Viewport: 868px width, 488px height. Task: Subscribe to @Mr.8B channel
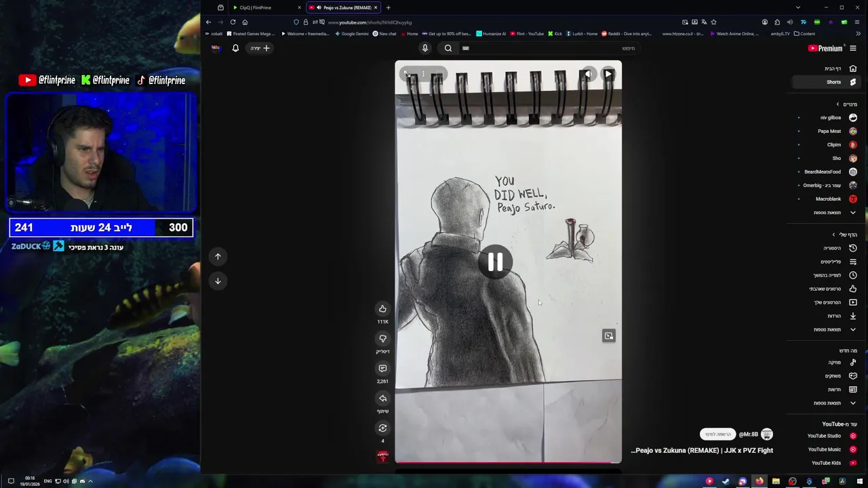coord(717,434)
